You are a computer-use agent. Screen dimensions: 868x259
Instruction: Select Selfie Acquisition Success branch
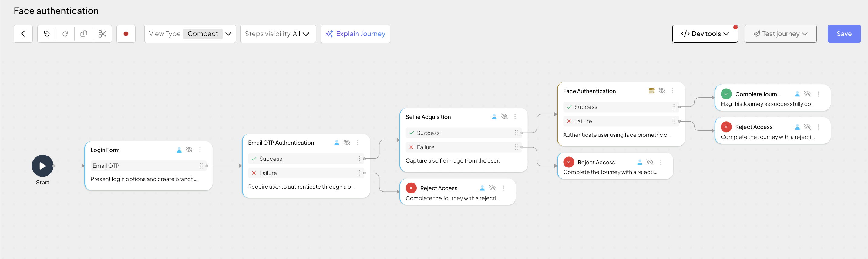(x=464, y=133)
